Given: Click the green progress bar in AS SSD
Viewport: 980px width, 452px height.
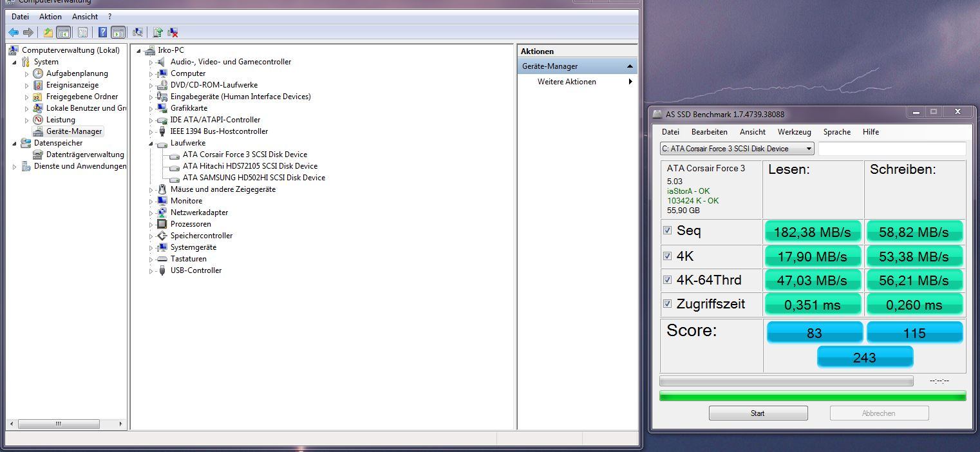Looking at the screenshot, I should click(813, 396).
